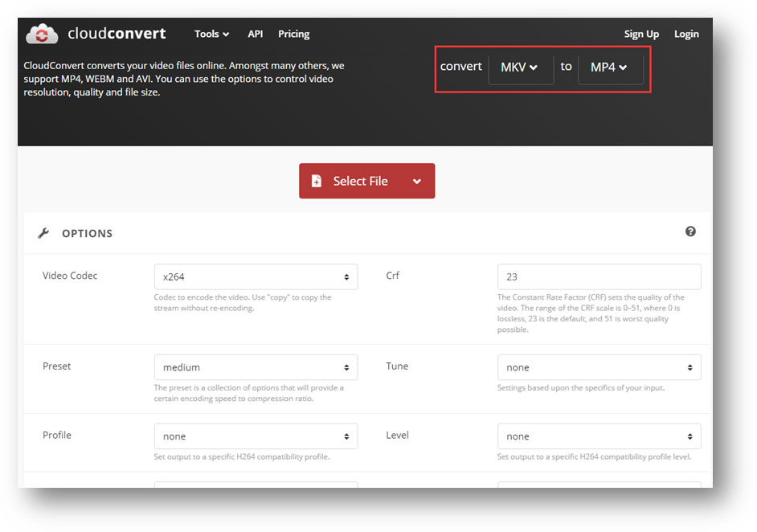This screenshot has width=757, height=532.
Task: Go to the Pricing page
Action: [x=293, y=34]
